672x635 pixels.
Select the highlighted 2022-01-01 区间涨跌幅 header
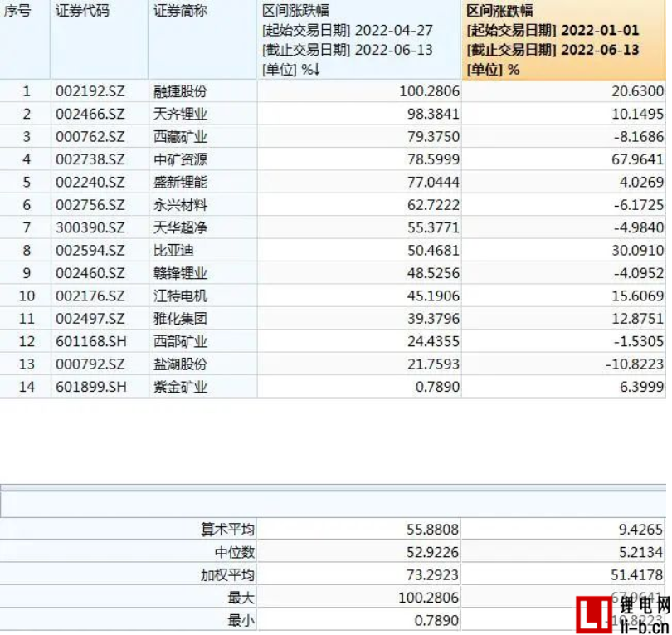tap(564, 40)
